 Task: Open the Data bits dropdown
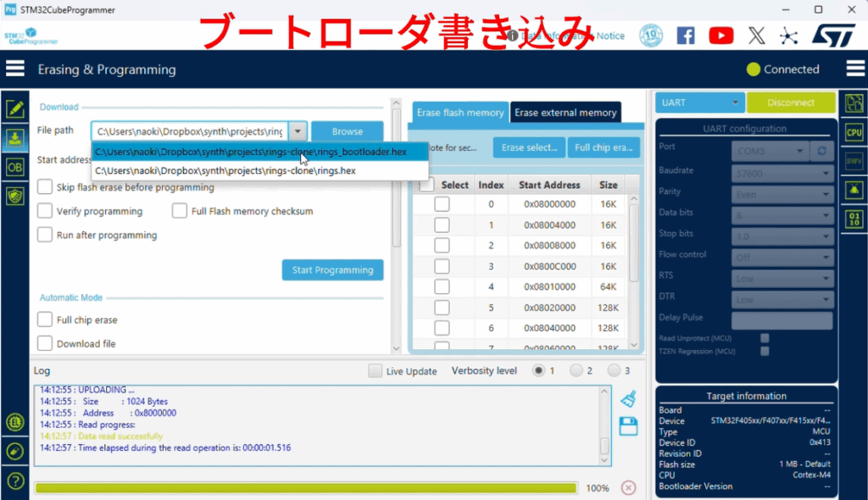(x=782, y=215)
